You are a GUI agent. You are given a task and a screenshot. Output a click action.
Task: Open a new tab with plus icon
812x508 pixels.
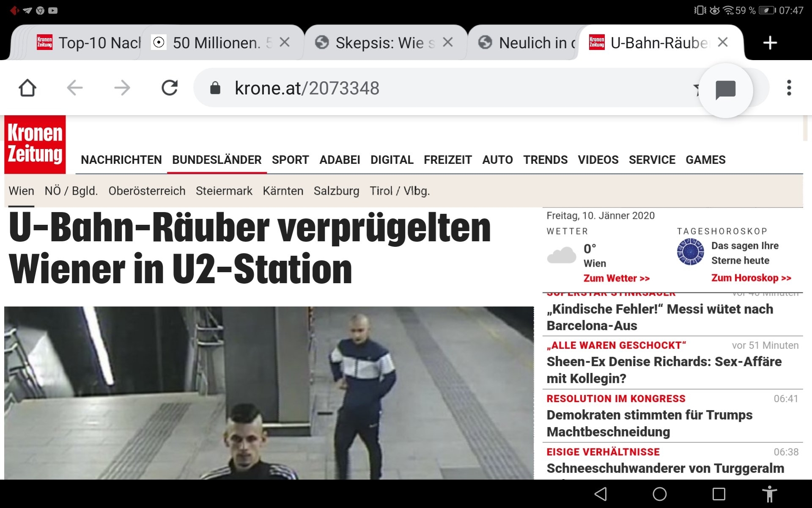770,43
